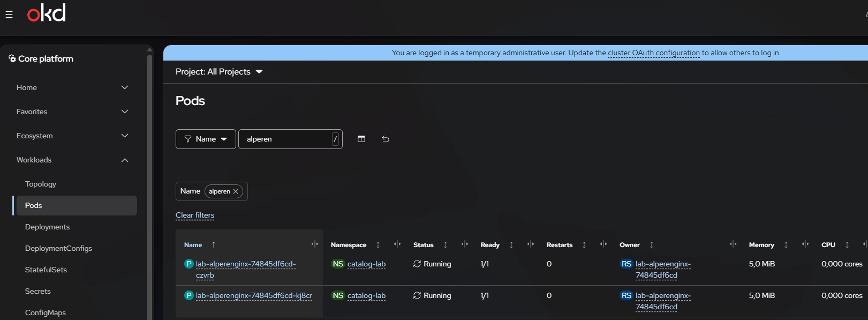Image resolution: width=868 pixels, height=320 pixels.
Task: Open the Core platform perspective switcher
Action: 41,58
